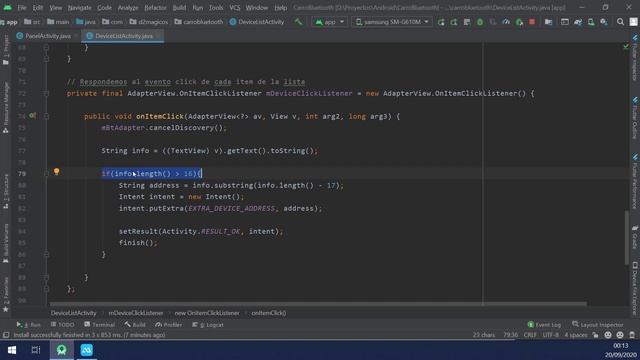The height and width of the screenshot is (360, 640).
Task: Click the mDeviceClickListener structure breadcrumb
Action: coord(136,313)
